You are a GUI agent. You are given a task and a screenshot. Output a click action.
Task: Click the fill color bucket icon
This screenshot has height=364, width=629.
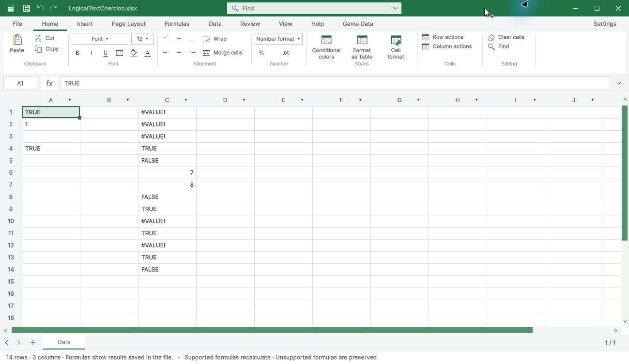pyautogui.click(x=134, y=53)
